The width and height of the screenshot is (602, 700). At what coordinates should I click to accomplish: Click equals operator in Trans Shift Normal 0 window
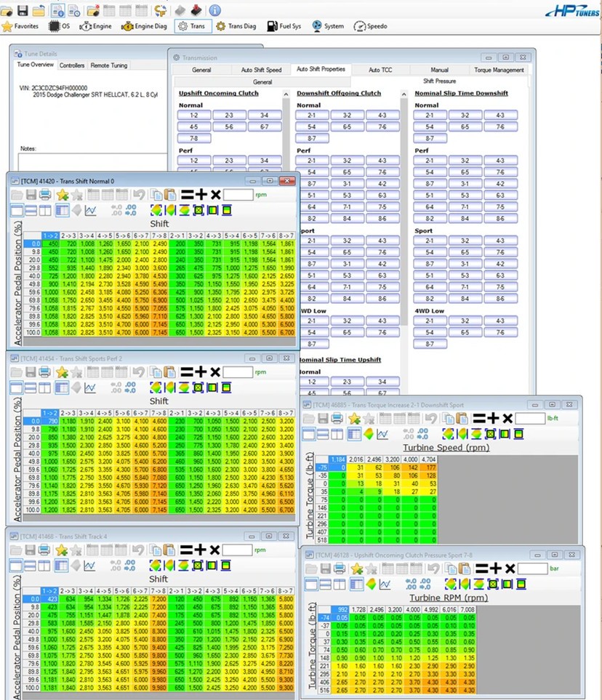[x=187, y=195]
